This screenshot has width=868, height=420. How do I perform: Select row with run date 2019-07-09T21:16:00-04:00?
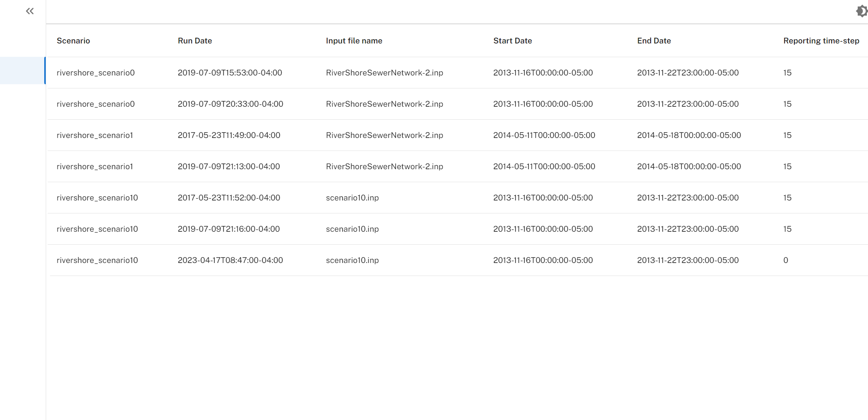(x=457, y=229)
